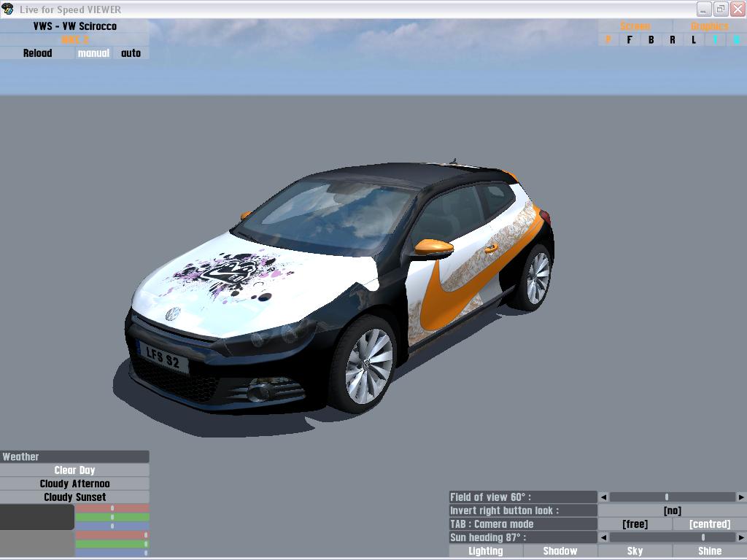Click the first cyan button right of L
This screenshot has height=560, width=747.
[x=715, y=40]
